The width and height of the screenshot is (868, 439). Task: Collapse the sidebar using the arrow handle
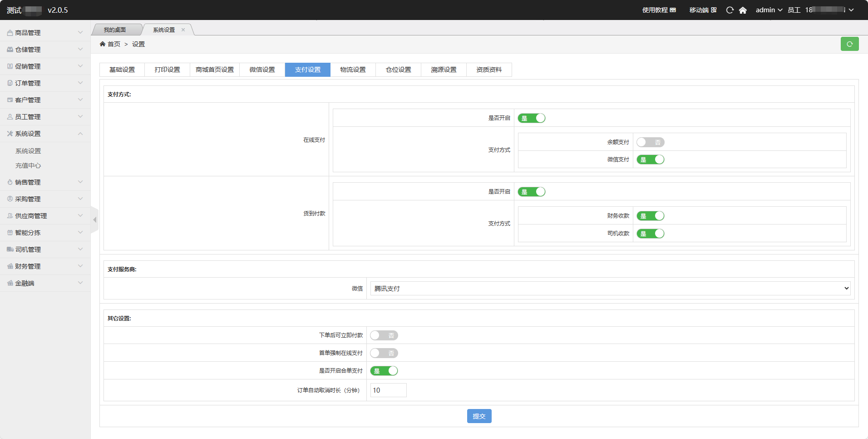[94, 220]
